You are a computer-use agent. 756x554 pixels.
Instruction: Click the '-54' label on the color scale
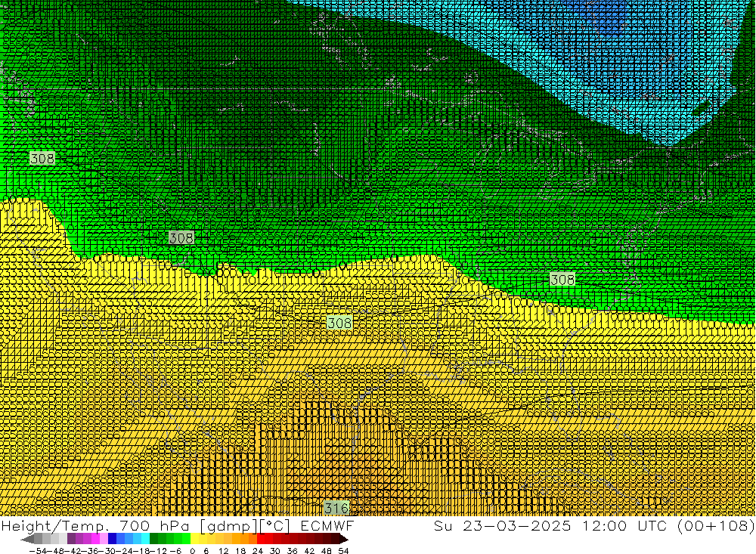click(38, 551)
